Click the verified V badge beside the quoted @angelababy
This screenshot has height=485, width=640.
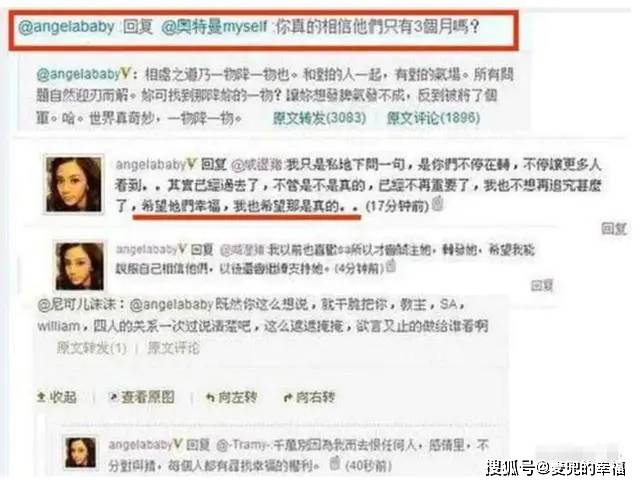click(125, 74)
